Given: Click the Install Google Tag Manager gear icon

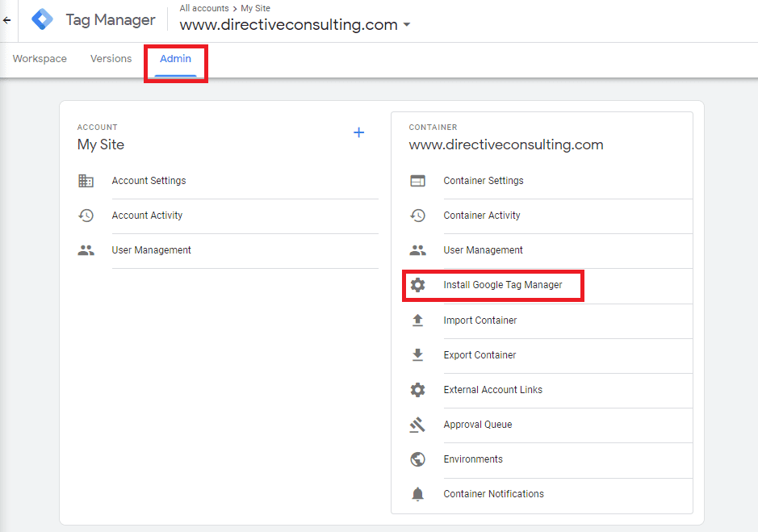Looking at the screenshot, I should coord(417,285).
